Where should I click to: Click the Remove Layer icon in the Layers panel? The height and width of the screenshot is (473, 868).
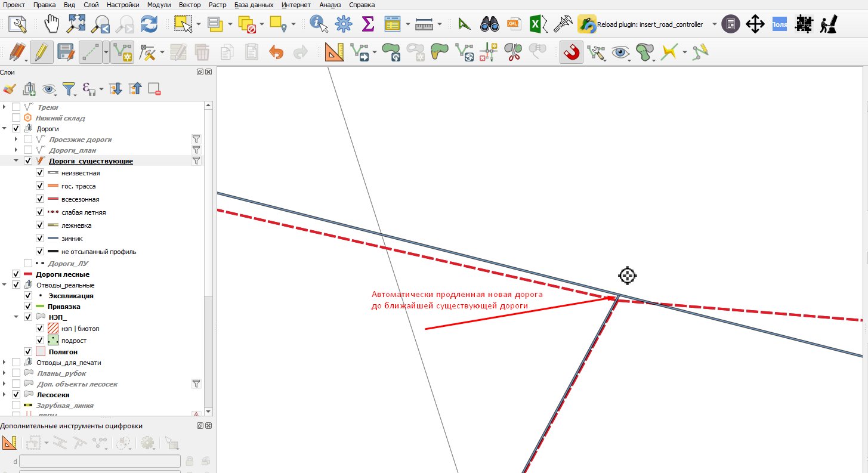155,89
